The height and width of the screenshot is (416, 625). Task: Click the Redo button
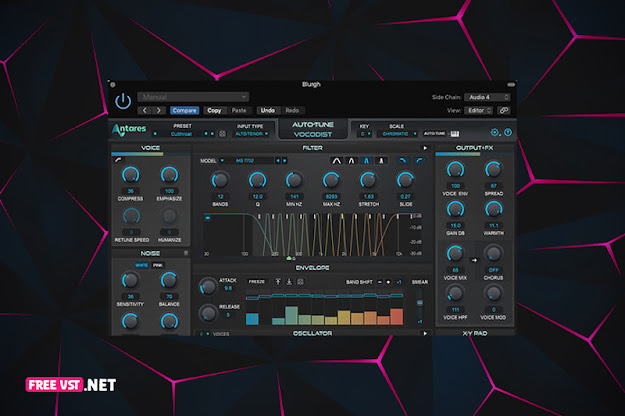(x=292, y=110)
